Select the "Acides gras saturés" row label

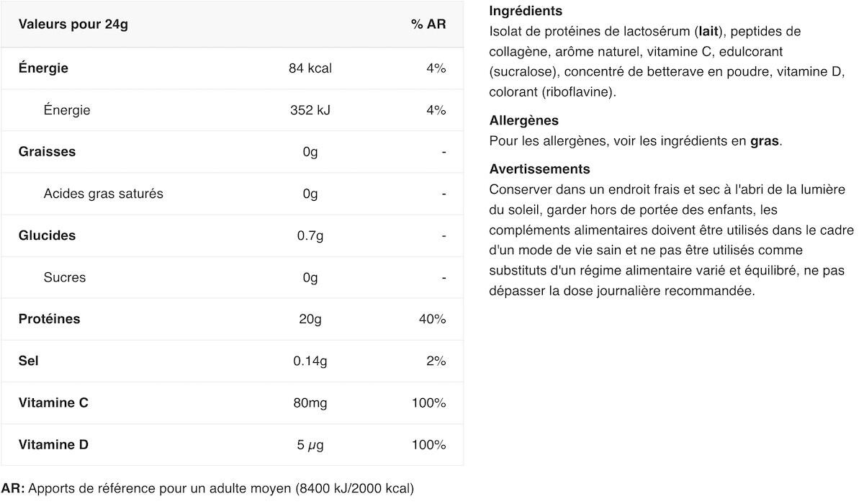(x=103, y=194)
